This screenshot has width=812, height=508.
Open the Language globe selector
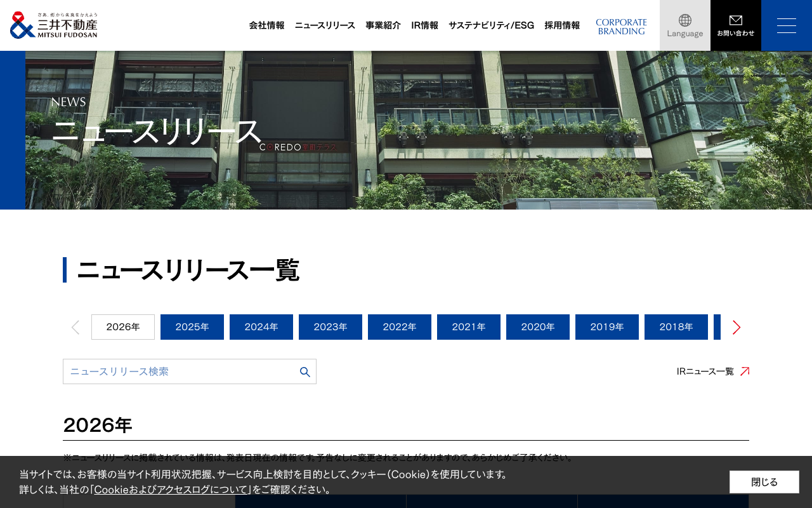point(685,25)
